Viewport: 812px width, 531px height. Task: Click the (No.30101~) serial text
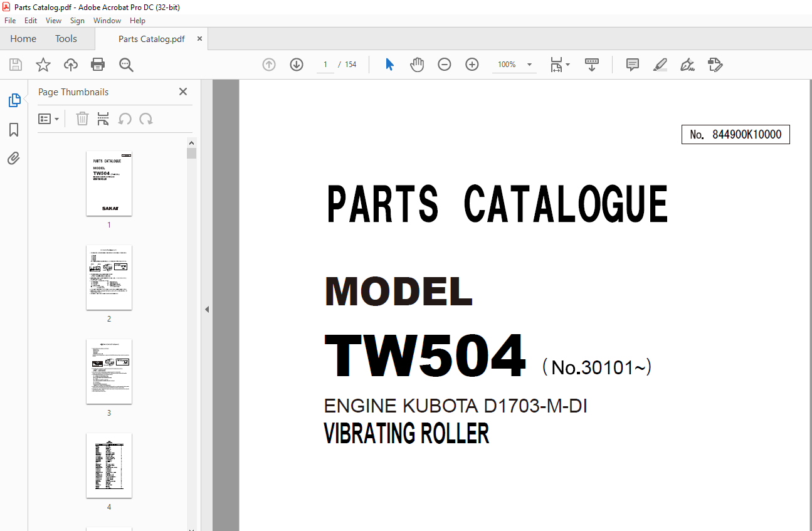point(596,367)
